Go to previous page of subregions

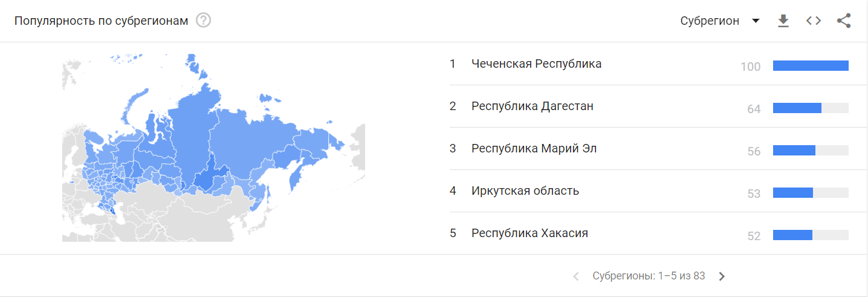[575, 276]
